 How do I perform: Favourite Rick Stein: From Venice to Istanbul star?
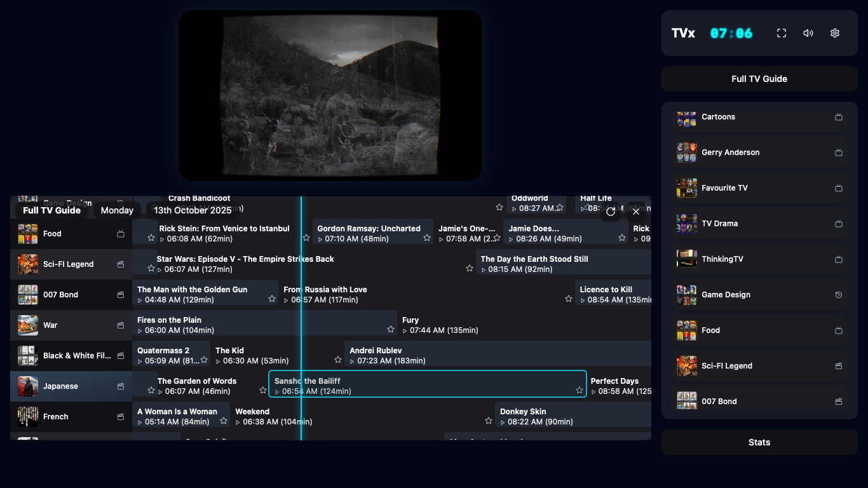[306, 238]
